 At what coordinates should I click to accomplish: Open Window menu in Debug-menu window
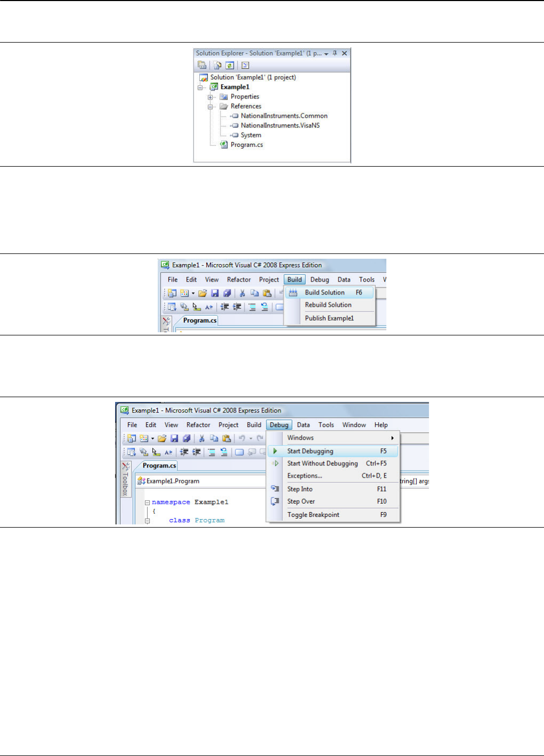pos(354,425)
